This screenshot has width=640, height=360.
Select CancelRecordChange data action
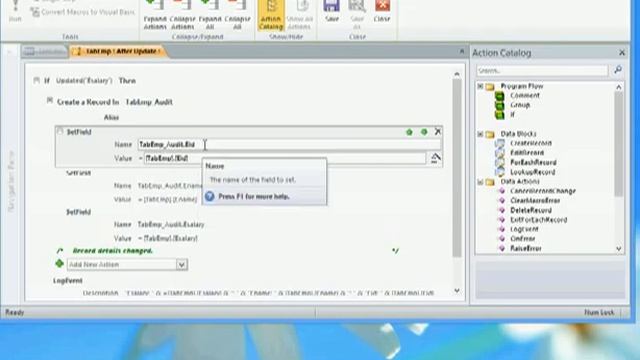542,191
